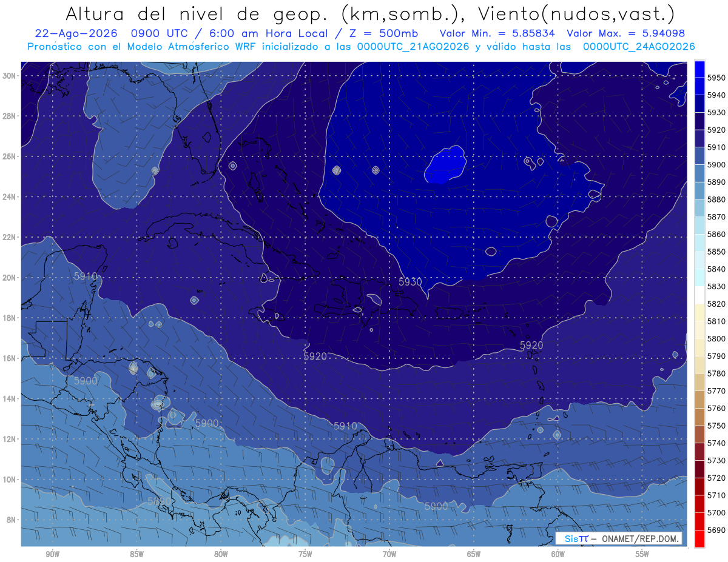Click the 16N latitude axis label
The image size is (728, 562).
coord(9,358)
